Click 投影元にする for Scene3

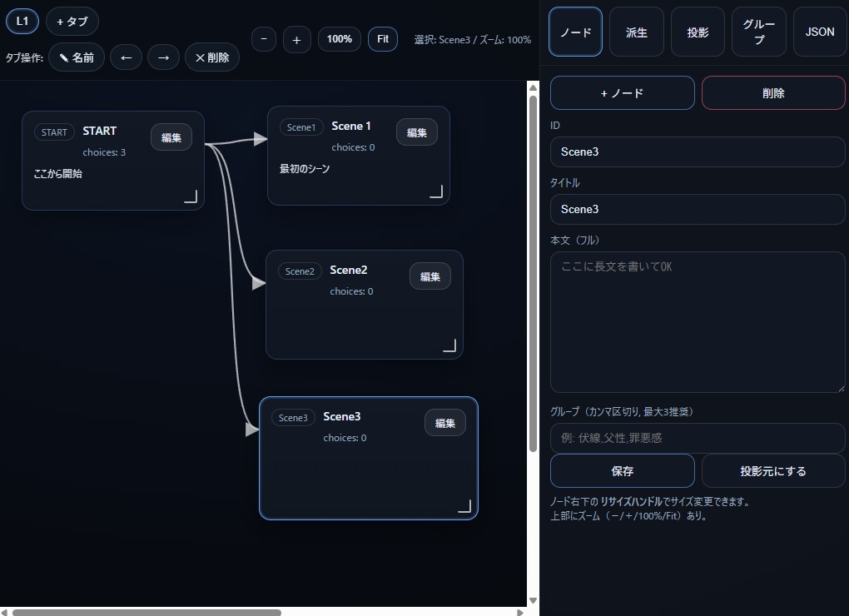(x=772, y=470)
